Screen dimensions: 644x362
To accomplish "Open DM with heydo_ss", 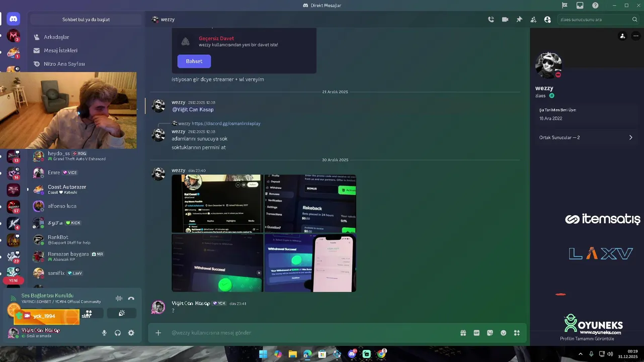I will tap(87, 156).
